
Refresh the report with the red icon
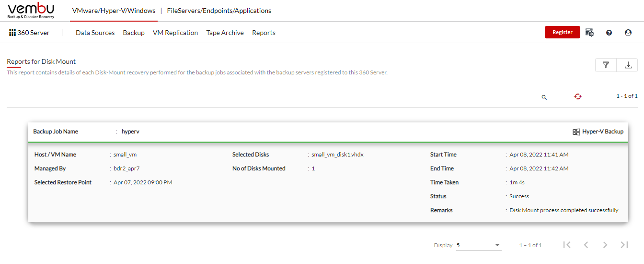(x=578, y=96)
